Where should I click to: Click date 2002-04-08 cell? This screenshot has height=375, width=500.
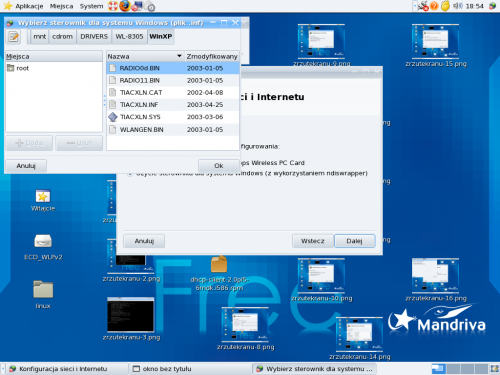point(205,92)
